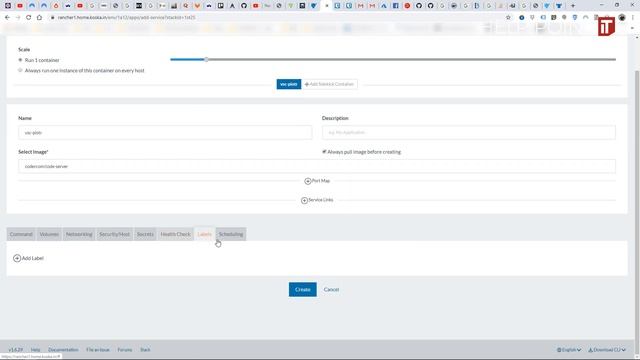Open a new browser tab with plus icon

(573, 6)
